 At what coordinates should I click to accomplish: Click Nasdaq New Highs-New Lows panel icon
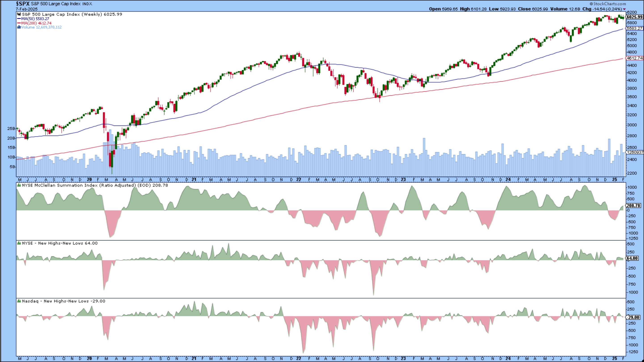(19, 301)
